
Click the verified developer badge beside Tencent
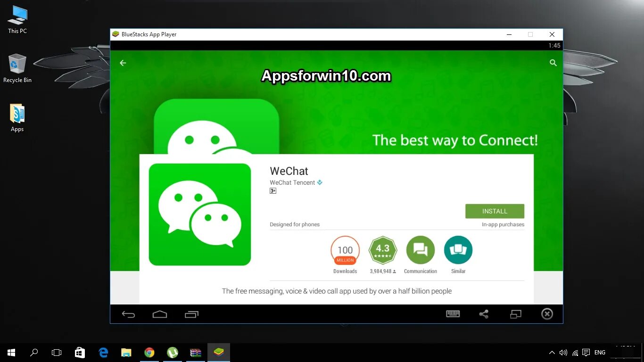click(320, 182)
